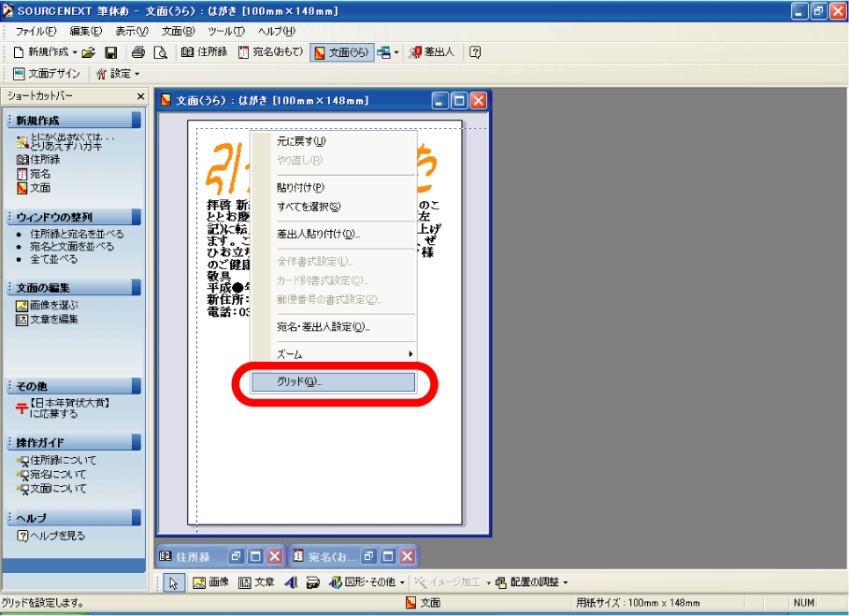The image size is (849, 616).
Task: Switch to 宛名(おもて) view in toolbar
Action: coord(271,52)
